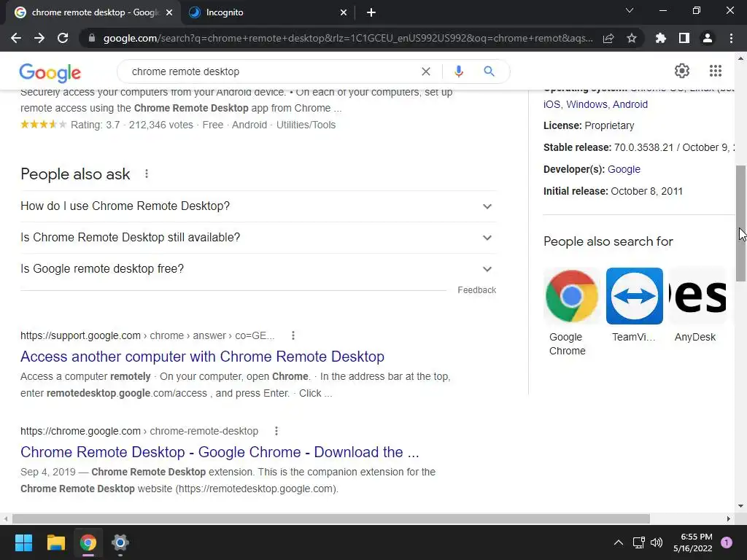Clear the search box text

click(426, 71)
